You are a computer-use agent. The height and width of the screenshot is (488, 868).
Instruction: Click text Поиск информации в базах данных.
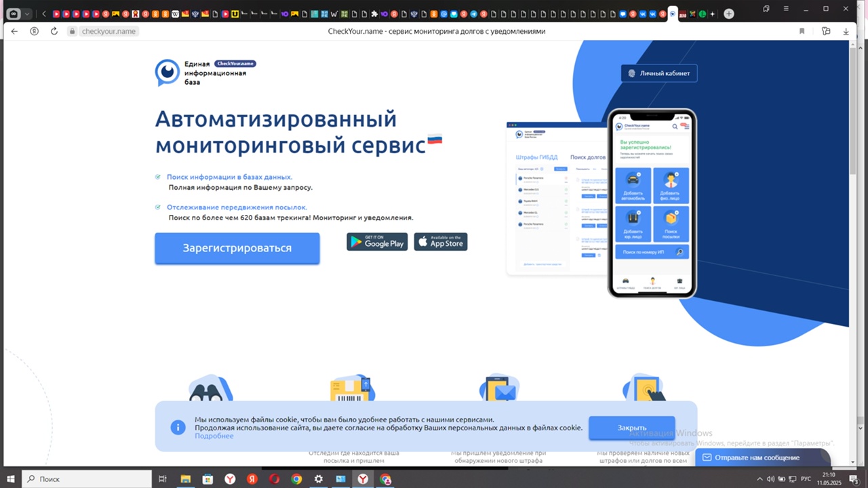click(230, 177)
